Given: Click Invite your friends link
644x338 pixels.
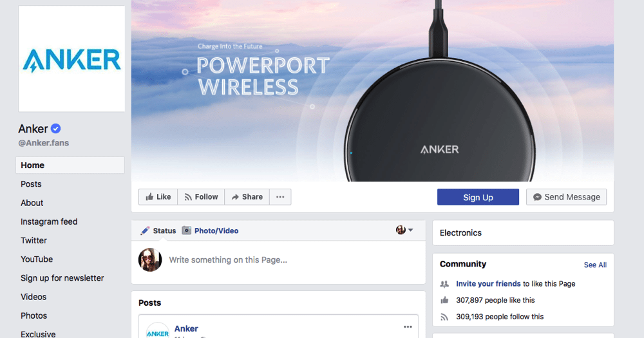Looking at the screenshot, I should pyautogui.click(x=488, y=284).
